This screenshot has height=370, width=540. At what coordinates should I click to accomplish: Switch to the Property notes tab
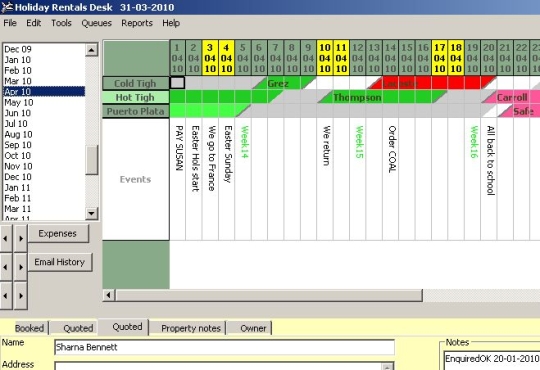click(190, 328)
